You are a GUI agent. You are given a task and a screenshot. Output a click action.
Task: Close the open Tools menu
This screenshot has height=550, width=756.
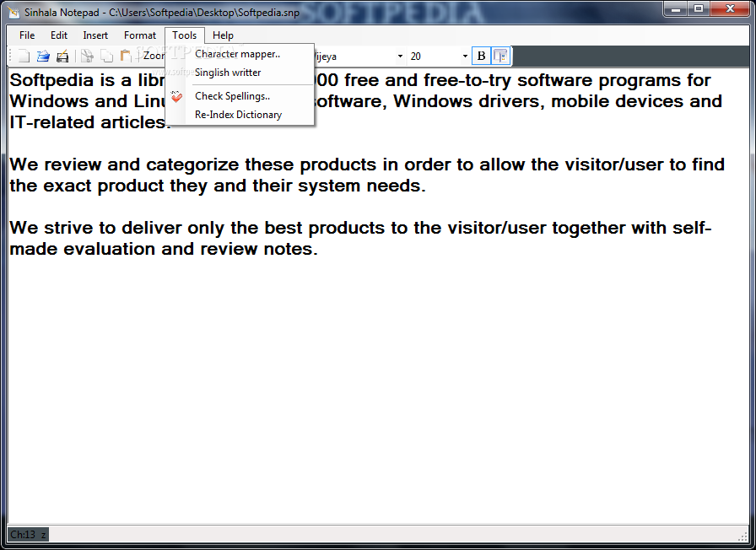pos(185,35)
